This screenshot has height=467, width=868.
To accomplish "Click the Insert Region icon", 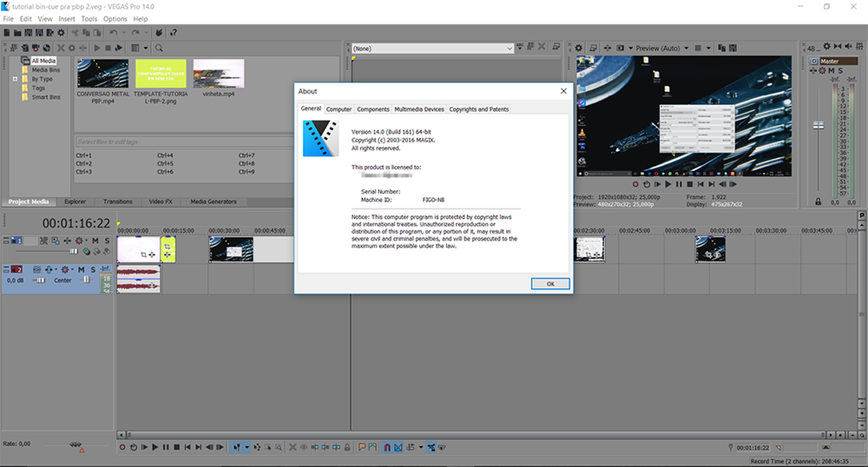I will tap(373, 447).
